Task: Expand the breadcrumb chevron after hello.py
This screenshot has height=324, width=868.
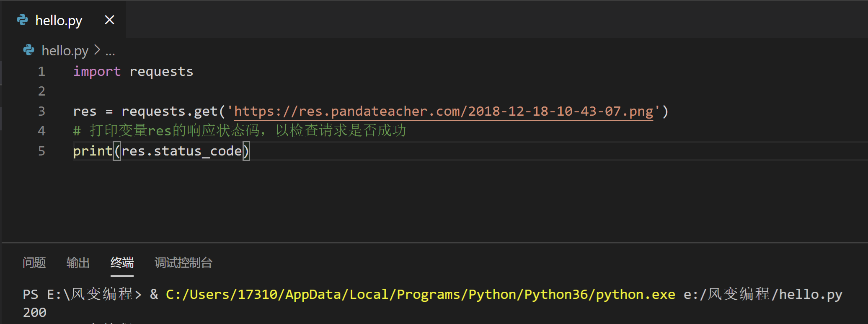Action: (97, 50)
